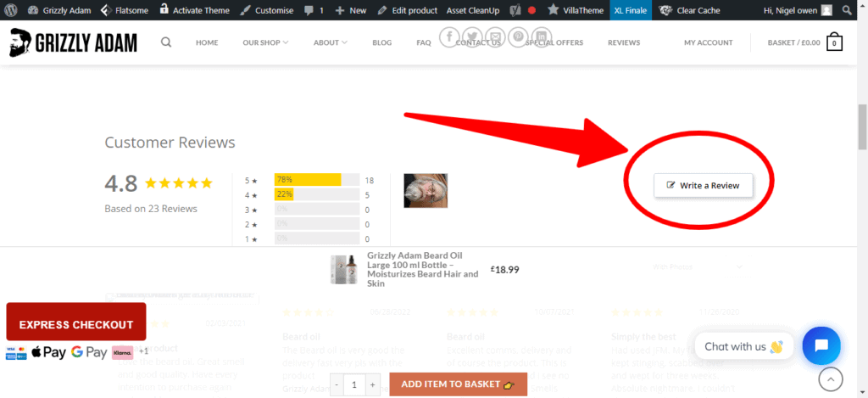
Task: Click the search magnifier in site header
Action: point(166,42)
